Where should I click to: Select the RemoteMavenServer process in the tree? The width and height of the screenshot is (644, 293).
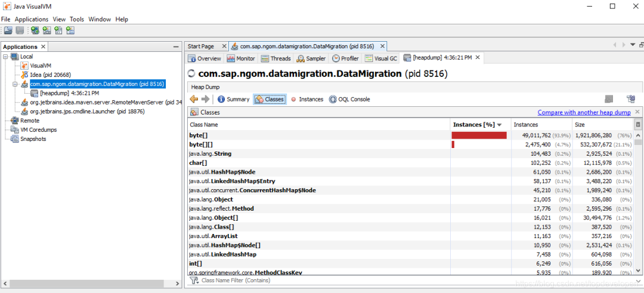(106, 102)
